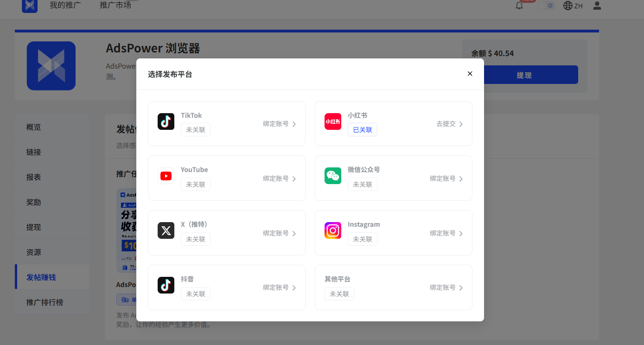Click the 未关联 tag under 其他平台
Viewport: 644px width, 345px height.
pyautogui.click(x=339, y=294)
